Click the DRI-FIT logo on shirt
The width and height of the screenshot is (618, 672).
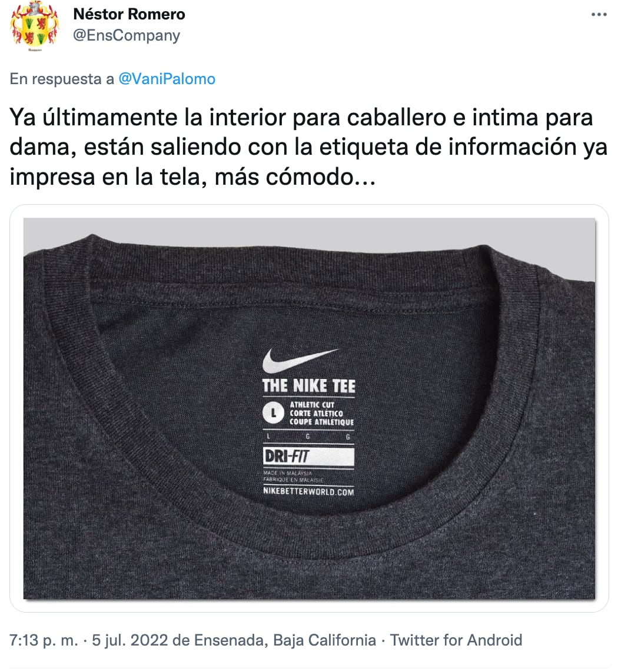click(x=308, y=457)
